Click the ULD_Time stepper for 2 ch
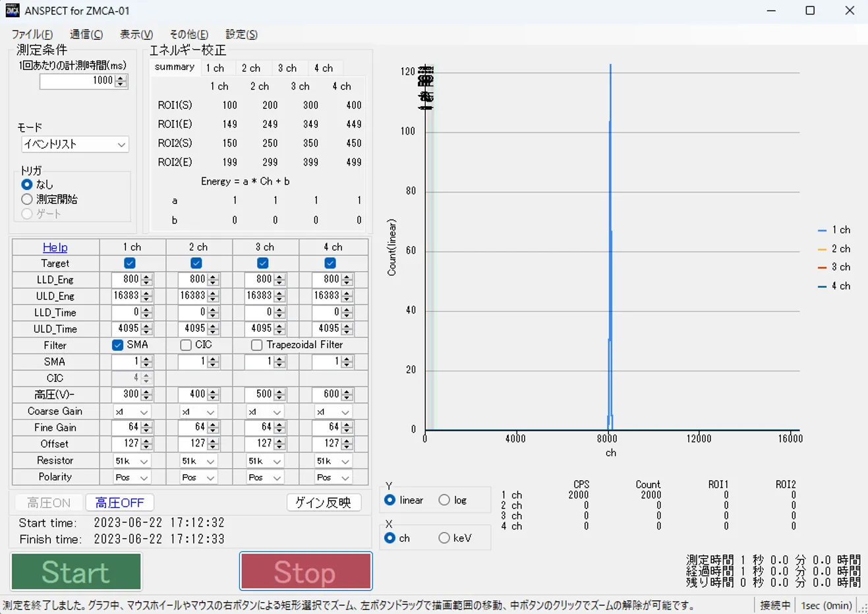This screenshot has width=868, height=614. (213, 329)
